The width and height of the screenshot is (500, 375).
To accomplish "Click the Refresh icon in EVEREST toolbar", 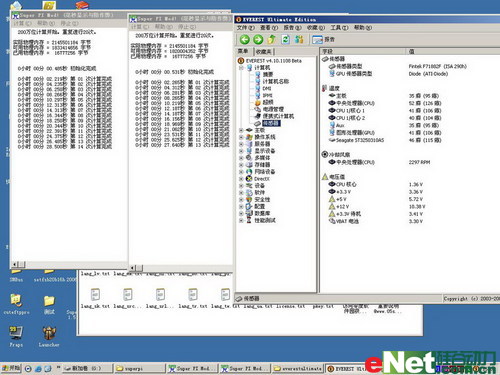I will pos(285,40).
